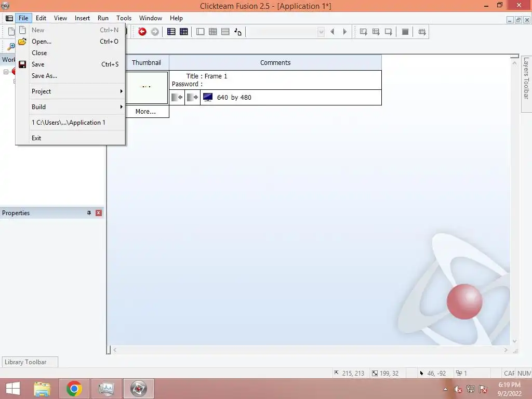Click the muted volume tray icon
Image resolution: width=532 pixels, height=399 pixels.
pos(458,389)
